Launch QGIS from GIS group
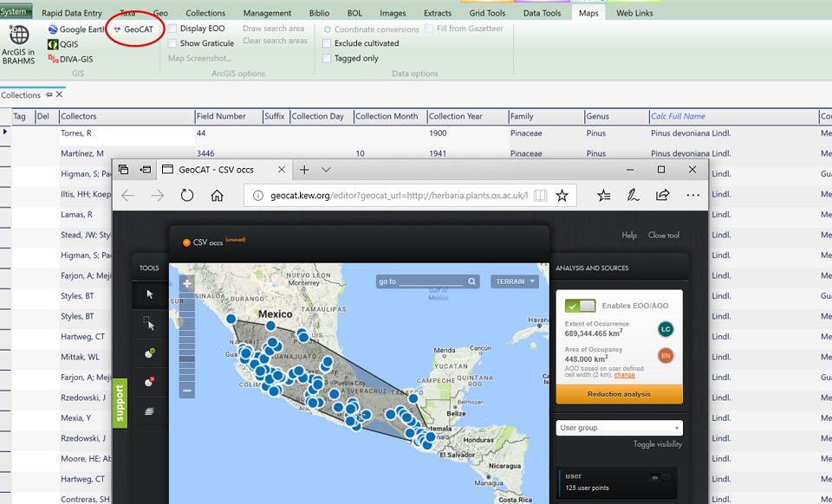 63,44
